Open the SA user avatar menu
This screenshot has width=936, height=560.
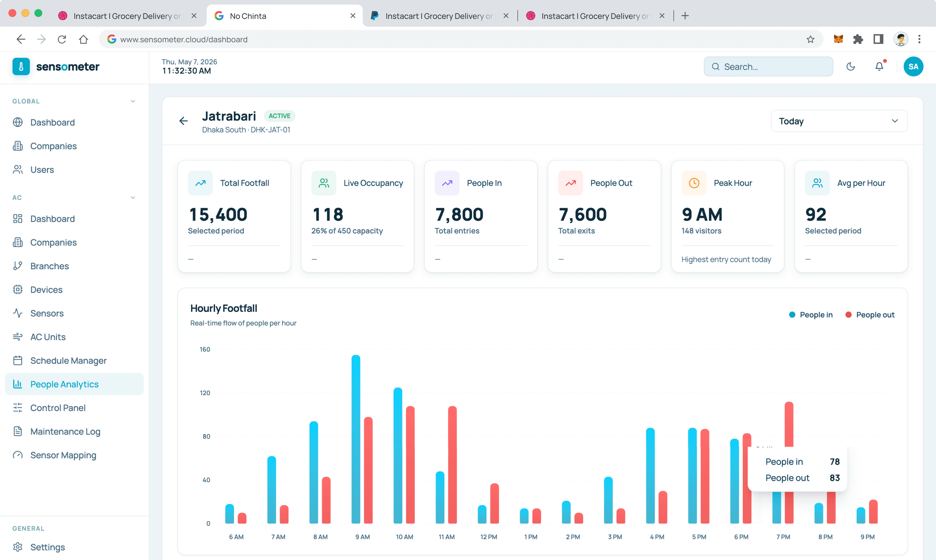point(913,67)
